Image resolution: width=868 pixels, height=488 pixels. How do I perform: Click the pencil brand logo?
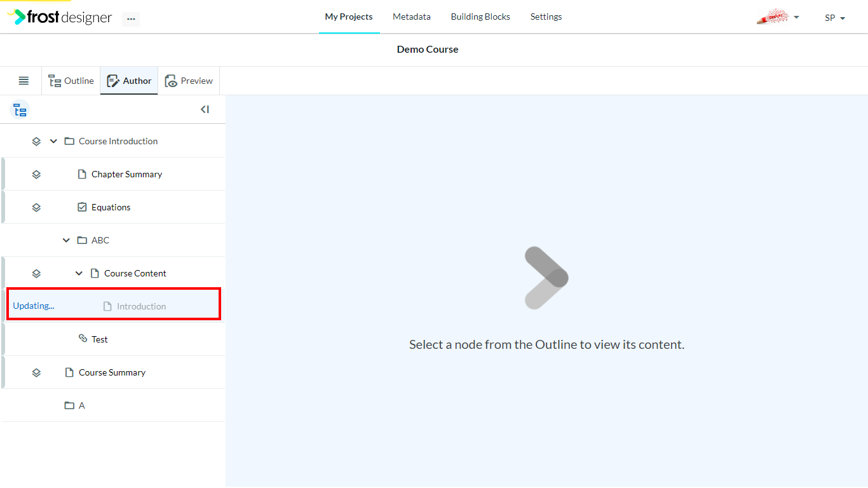(x=773, y=17)
